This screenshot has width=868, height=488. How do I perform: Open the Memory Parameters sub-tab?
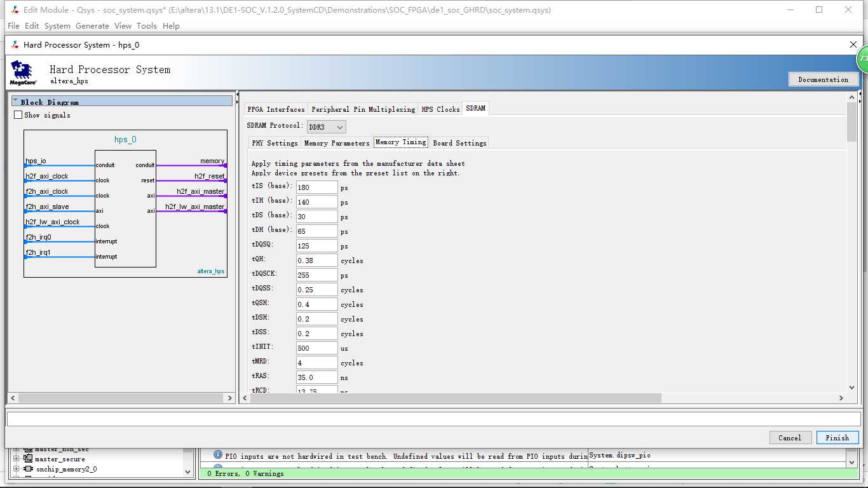tap(337, 143)
